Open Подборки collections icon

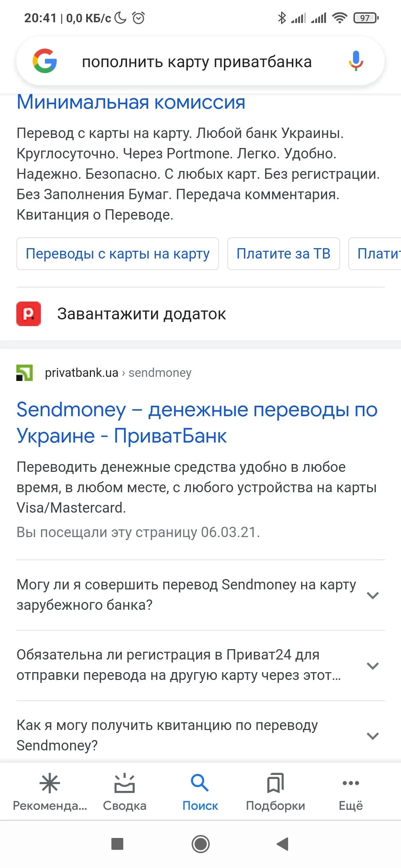[x=276, y=783]
